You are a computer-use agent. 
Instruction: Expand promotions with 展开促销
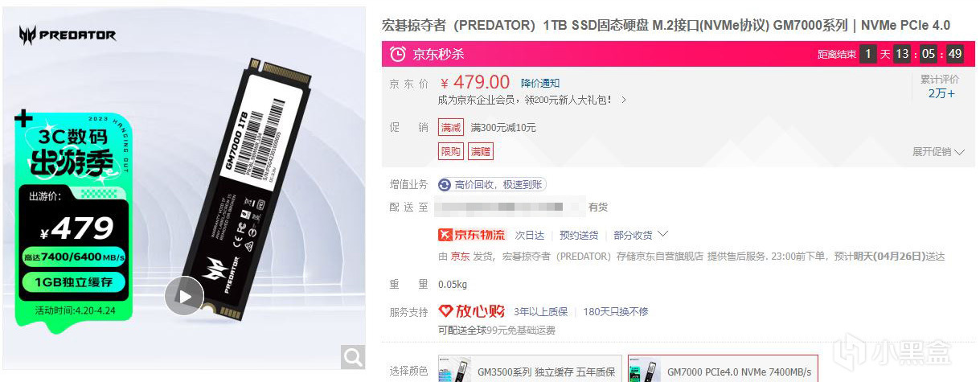coord(938,151)
